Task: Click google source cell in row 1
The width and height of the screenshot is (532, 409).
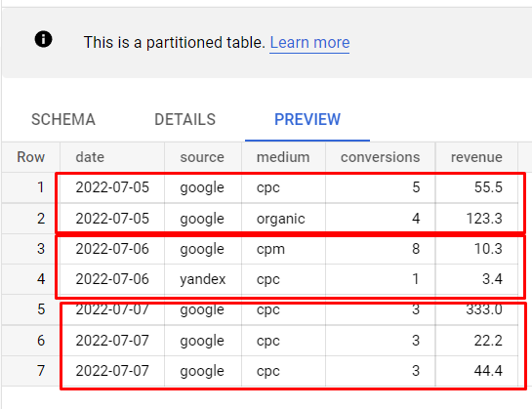Action: click(202, 188)
